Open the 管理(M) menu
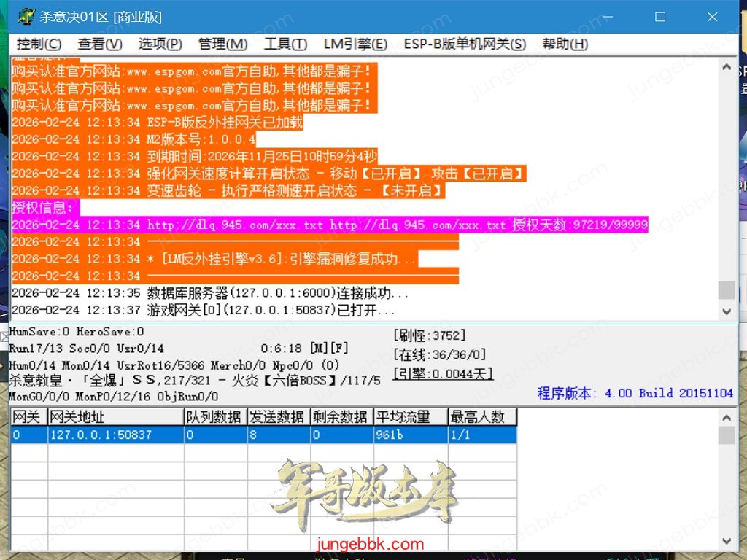 click(222, 44)
